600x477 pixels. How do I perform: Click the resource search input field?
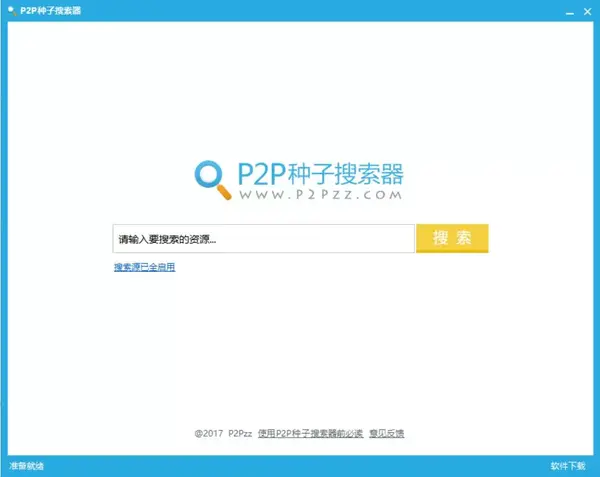coord(263,239)
